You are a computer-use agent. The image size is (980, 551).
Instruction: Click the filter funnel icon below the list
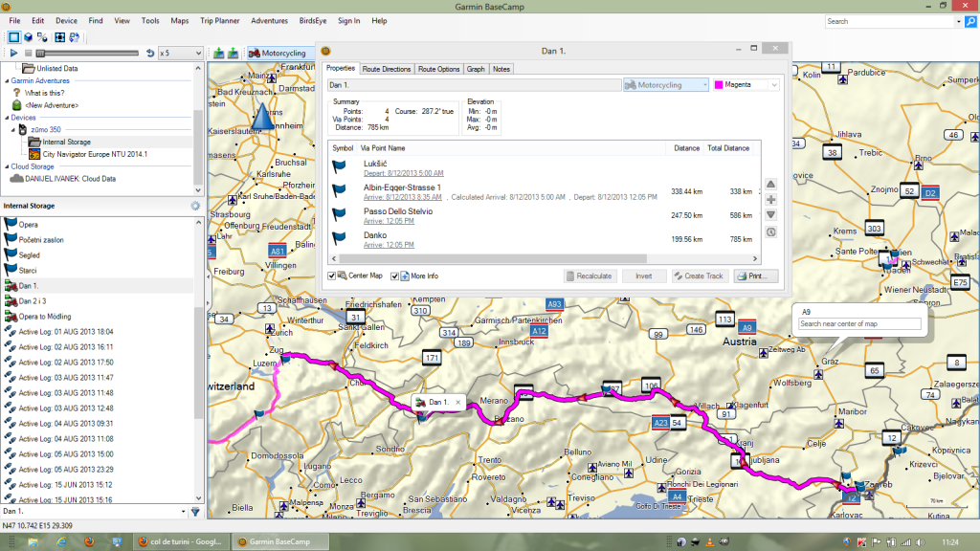(195, 512)
